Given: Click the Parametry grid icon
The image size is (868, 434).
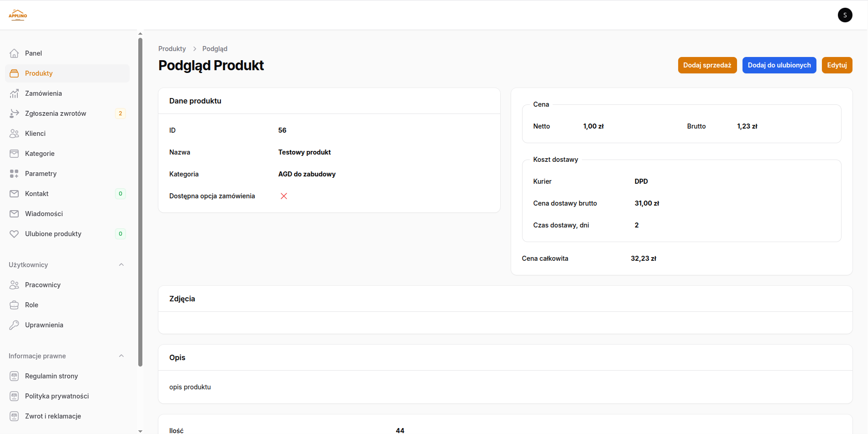Looking at the screenshot, I should point(14,174).
